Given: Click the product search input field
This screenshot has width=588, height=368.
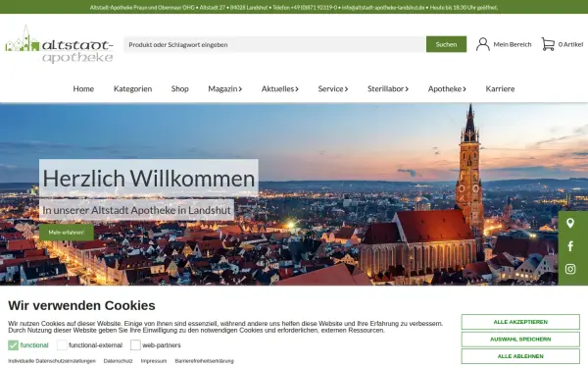Looking at the screenshot, I should pos(274,44).
